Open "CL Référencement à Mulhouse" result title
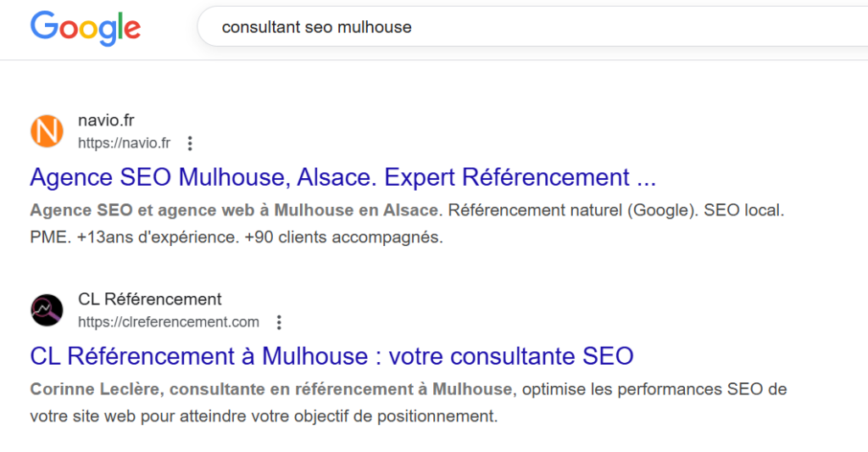Screen dimensions: 868x452 [331, 356]
